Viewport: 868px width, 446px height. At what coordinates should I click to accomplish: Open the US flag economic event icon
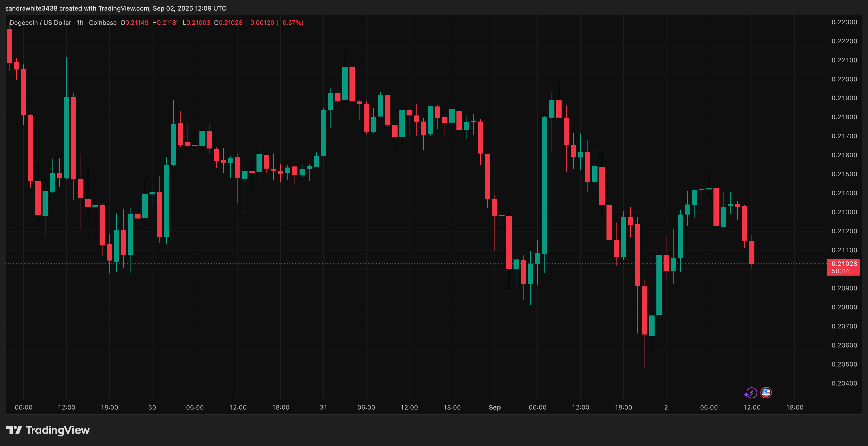click(766, 393)
